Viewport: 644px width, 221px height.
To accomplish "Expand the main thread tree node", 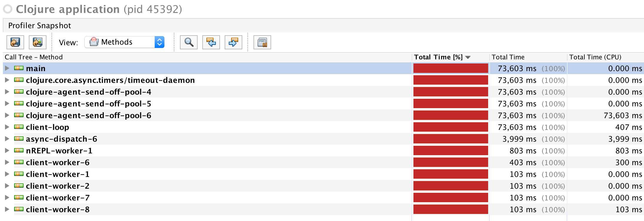I will (x=7, y=68).
